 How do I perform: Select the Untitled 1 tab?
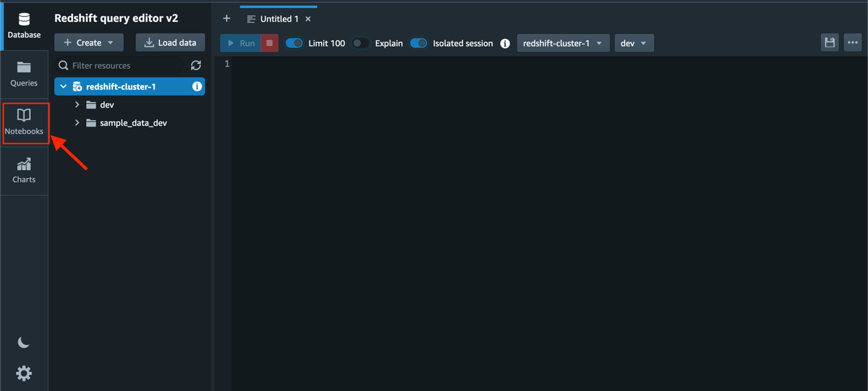click(279, 19)
